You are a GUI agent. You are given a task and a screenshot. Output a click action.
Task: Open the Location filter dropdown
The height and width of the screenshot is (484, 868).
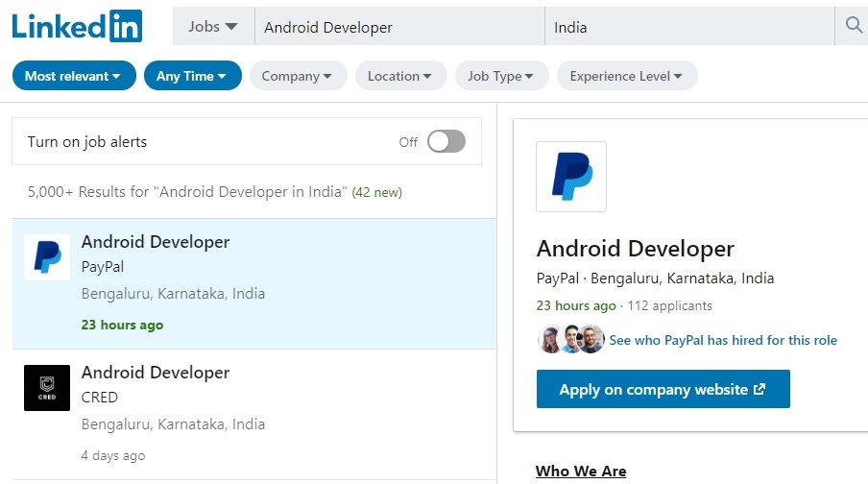400,76
